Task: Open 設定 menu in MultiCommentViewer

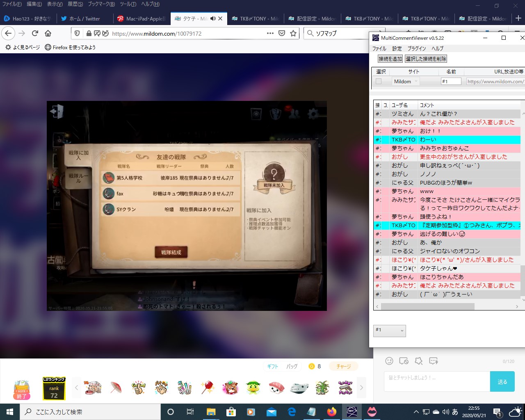Action: point(397,48)
